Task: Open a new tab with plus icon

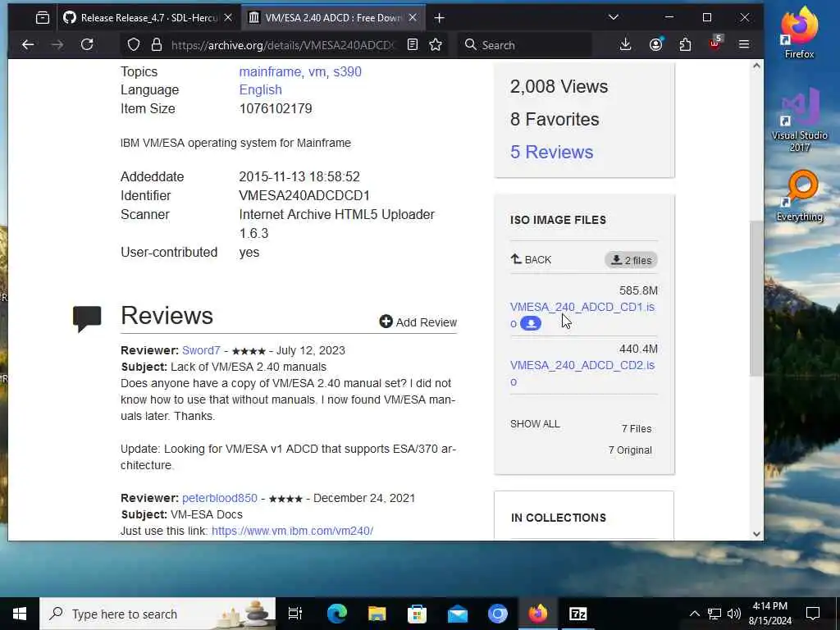Action: [440, 18]
